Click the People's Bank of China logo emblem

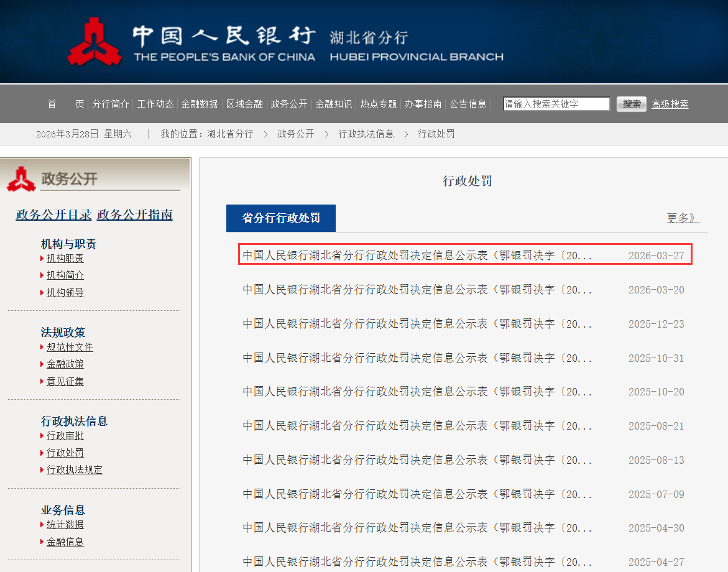[94, 42]
